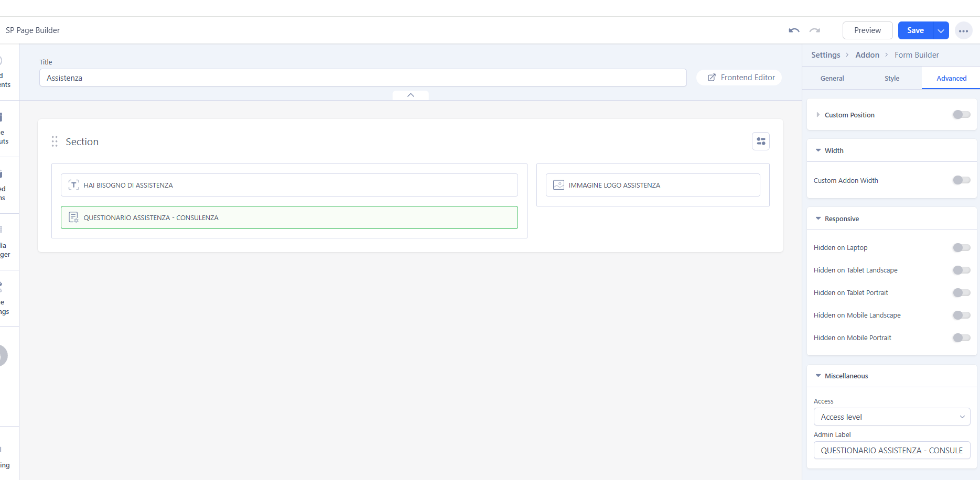980x480 pixels.
Task: Click the redo arrow icon
Action: (814, 30)
